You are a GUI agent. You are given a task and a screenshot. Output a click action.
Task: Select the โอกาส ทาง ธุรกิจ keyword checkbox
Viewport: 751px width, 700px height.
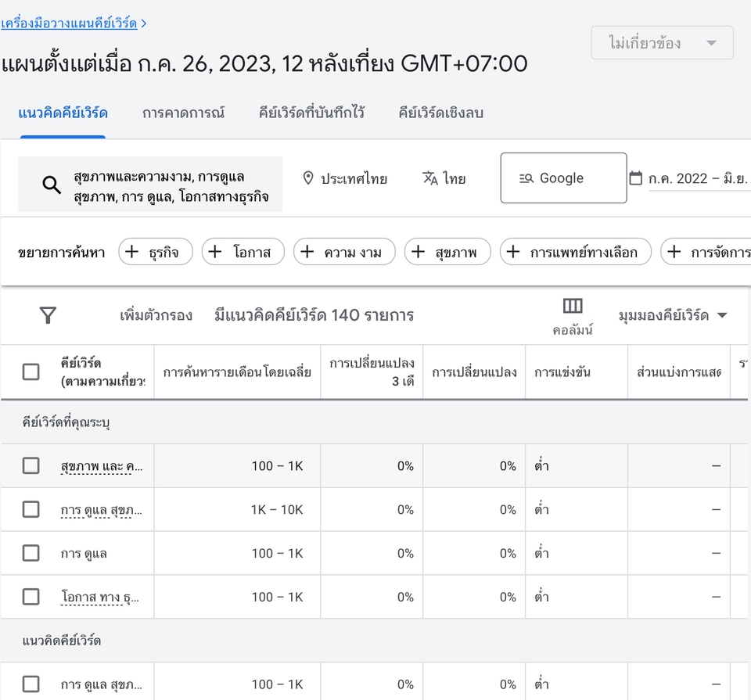(31, 597)
